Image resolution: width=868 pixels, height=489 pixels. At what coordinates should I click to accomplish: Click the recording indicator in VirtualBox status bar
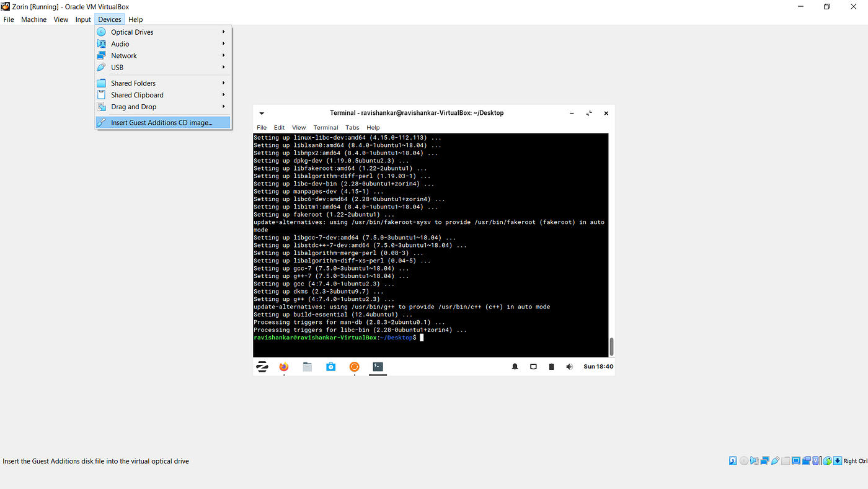807,460
